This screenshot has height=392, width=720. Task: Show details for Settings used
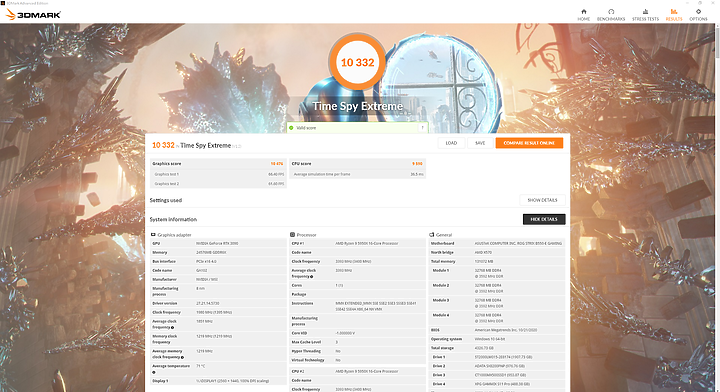coord(542,200)
